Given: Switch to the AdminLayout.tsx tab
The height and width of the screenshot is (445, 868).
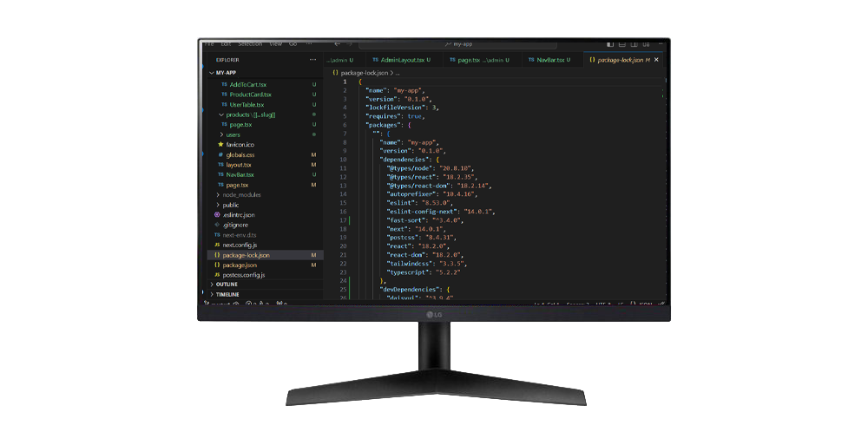Looking at the screenshot, I should [x=403, y=60].
